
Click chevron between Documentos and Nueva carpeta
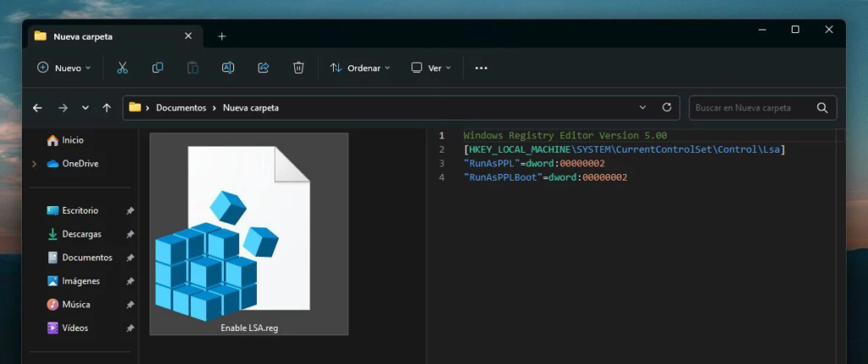coord(214,108)
